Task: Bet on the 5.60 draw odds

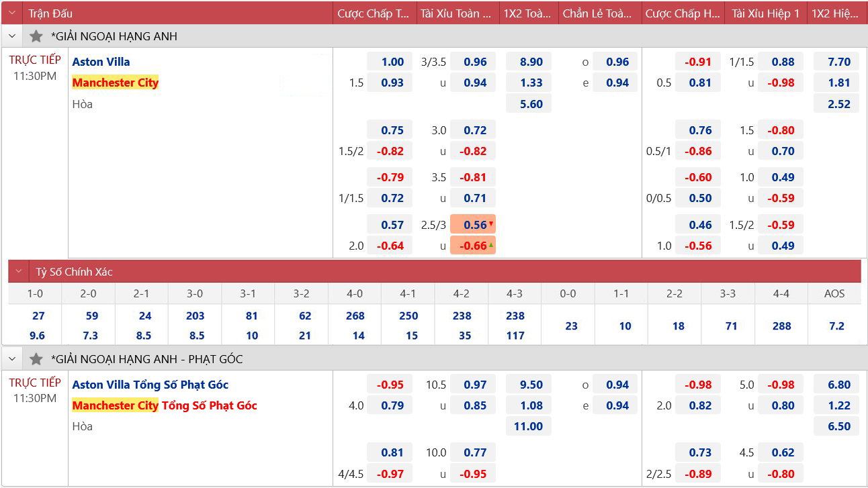Action: coord(531,104)
